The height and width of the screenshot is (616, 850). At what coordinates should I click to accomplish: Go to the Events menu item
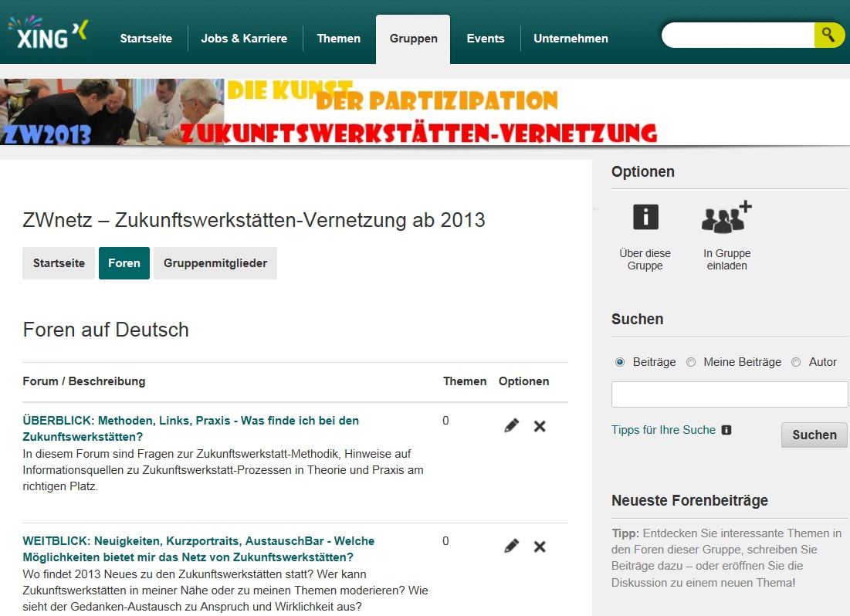tap(486, 39)
